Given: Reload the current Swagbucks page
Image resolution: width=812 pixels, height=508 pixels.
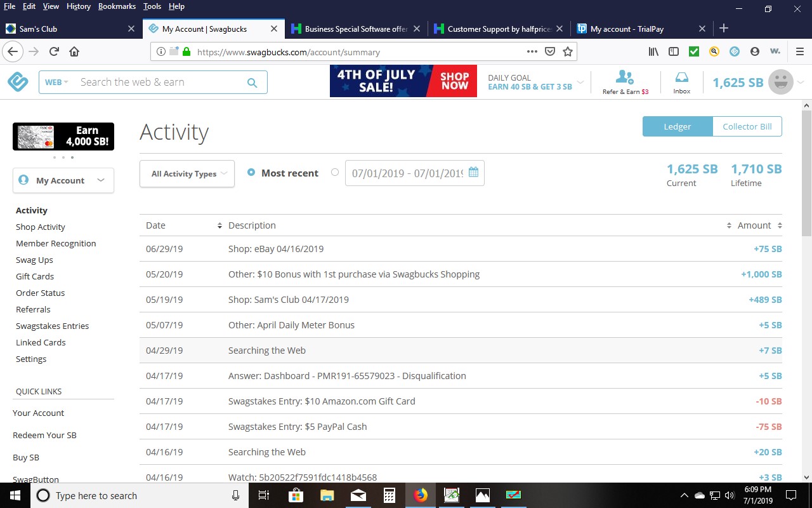Looking at the screenshot, I should [x=55, y=51].
